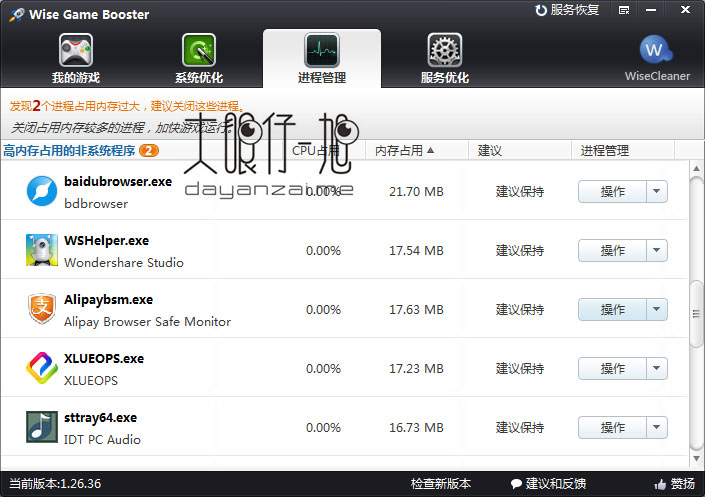This screenshot has height=497, width=705.
Task: Expand 操作 dropdown arrow for WSHelper.exe
Action: point(656,250)
